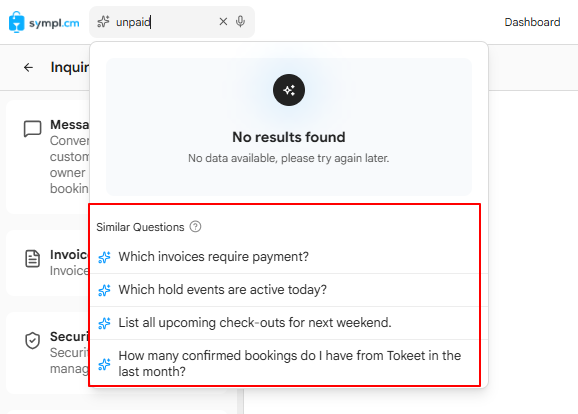Pick the Tokeet confirmed bookings question
The height and width of the screenshot is (414, 578).
click(285, 363)
